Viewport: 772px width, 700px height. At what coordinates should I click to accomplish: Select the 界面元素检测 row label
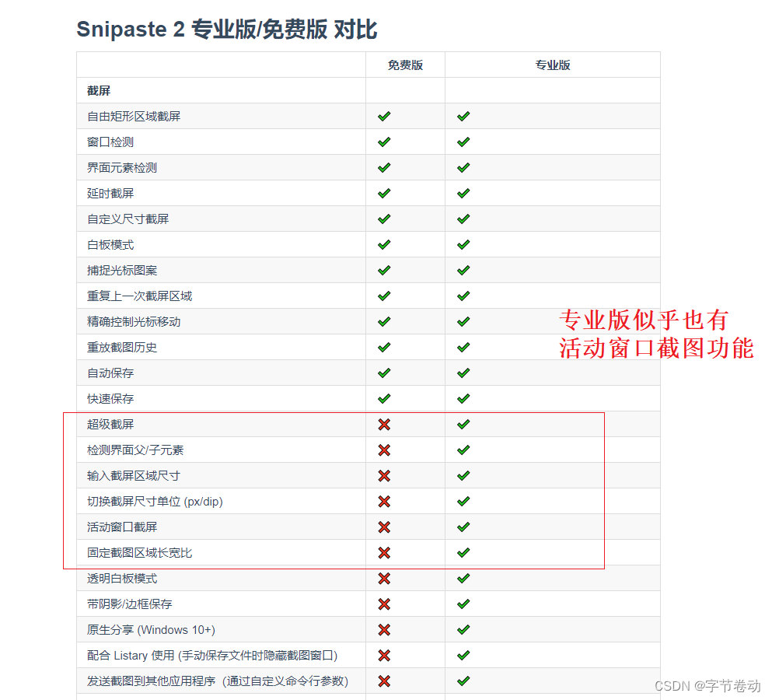tap(121, 167)
